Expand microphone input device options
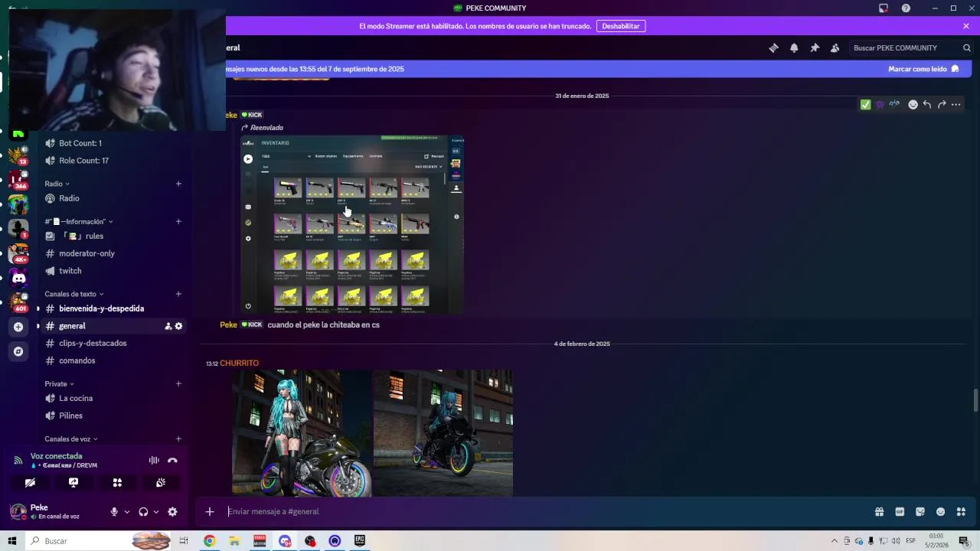This screenshot has height=551, width=980. point(127,512)
